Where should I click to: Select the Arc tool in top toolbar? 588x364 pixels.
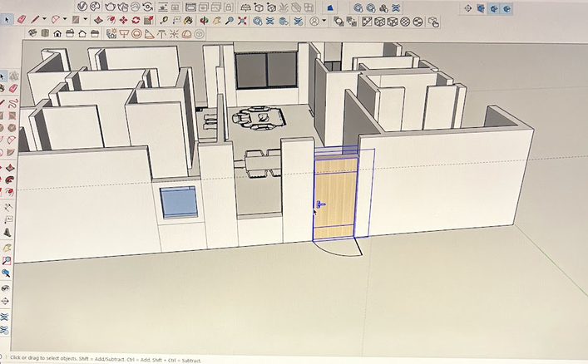[55, 19]
